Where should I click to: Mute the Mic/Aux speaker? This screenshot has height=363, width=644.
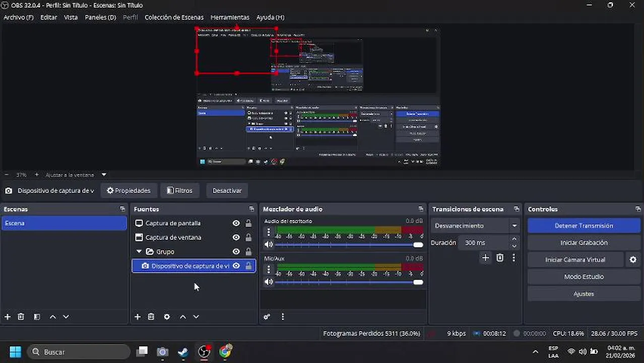tap(269, 282)
